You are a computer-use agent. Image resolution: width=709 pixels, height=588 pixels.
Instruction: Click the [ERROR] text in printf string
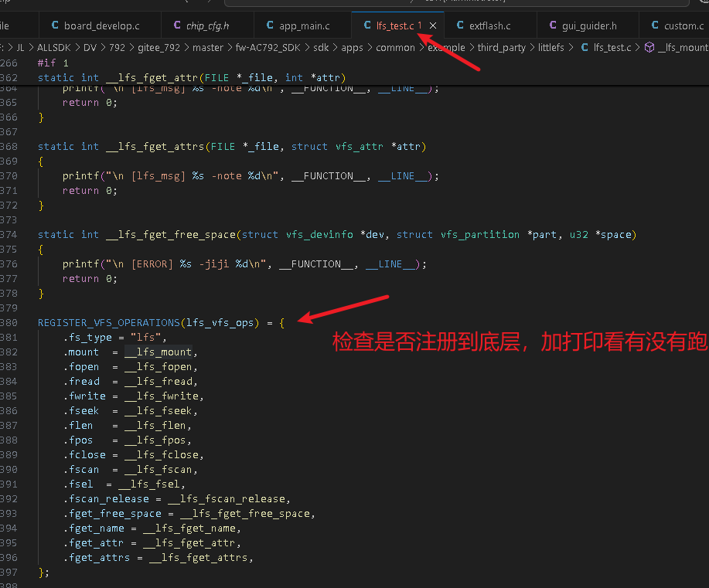(152, 264)
